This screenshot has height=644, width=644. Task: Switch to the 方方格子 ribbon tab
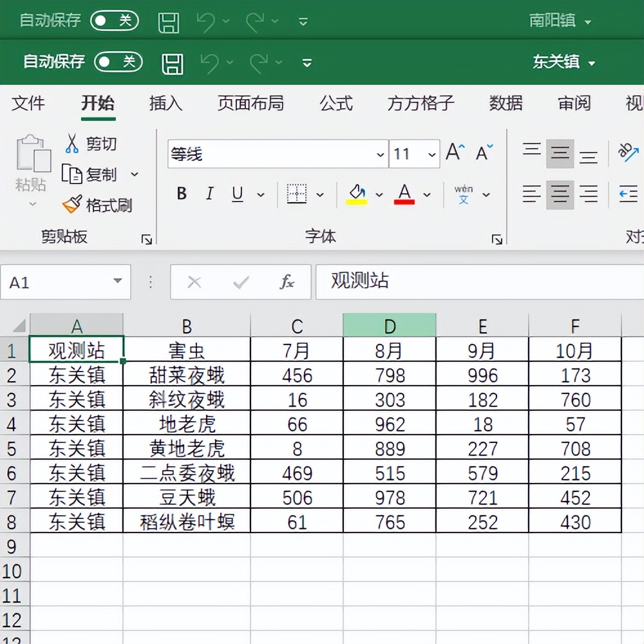420,104
